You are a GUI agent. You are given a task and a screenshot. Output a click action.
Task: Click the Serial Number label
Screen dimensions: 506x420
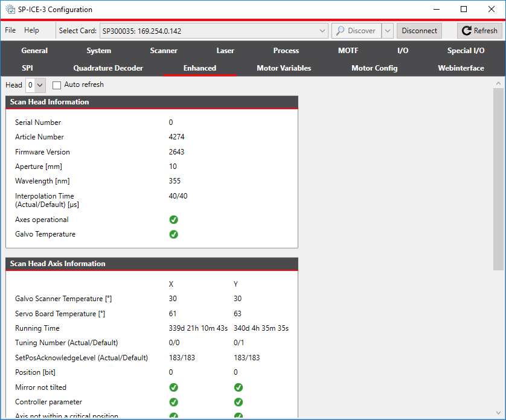pyautogui.click(x=38, y=122)
